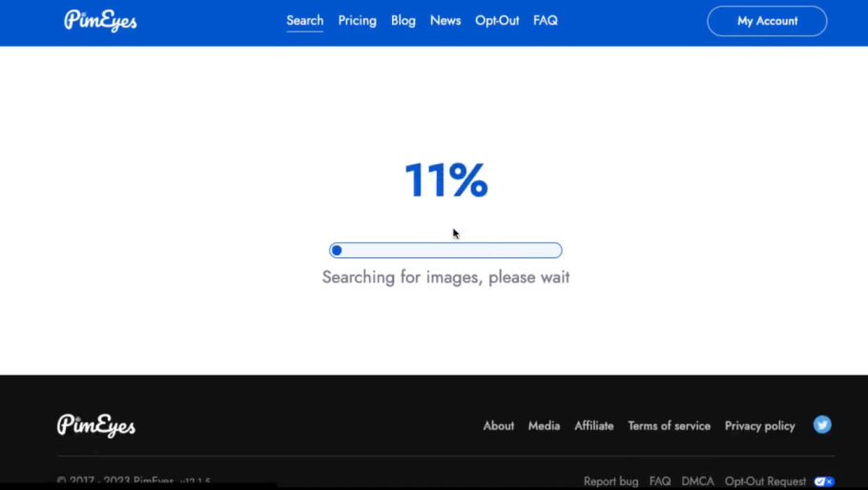Open Terms of service
This screenshot has height=490, width=868.
click(669, 426)
